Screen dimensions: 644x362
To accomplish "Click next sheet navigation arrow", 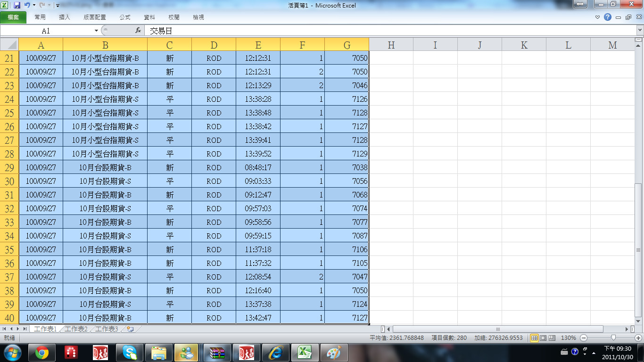I will [x=18, y=329].
